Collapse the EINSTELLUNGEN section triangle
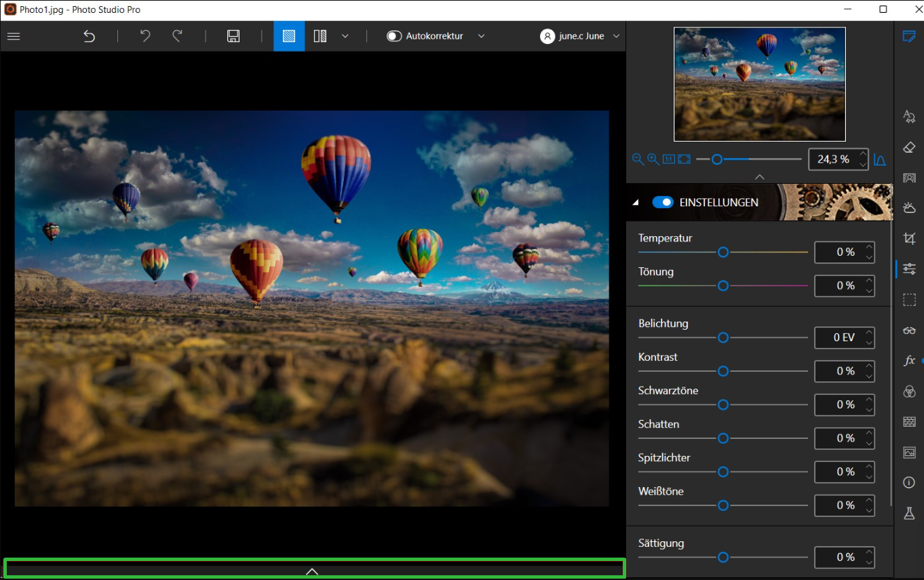This screenshot has width=924, height=580. pos(636,202)
